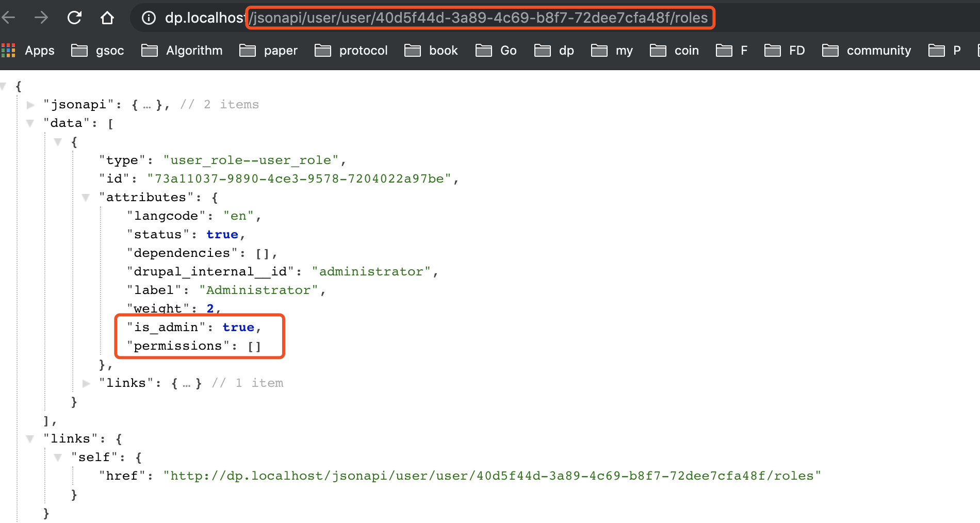Click the drupal_internal__id value "administrator"

point(371,272)
